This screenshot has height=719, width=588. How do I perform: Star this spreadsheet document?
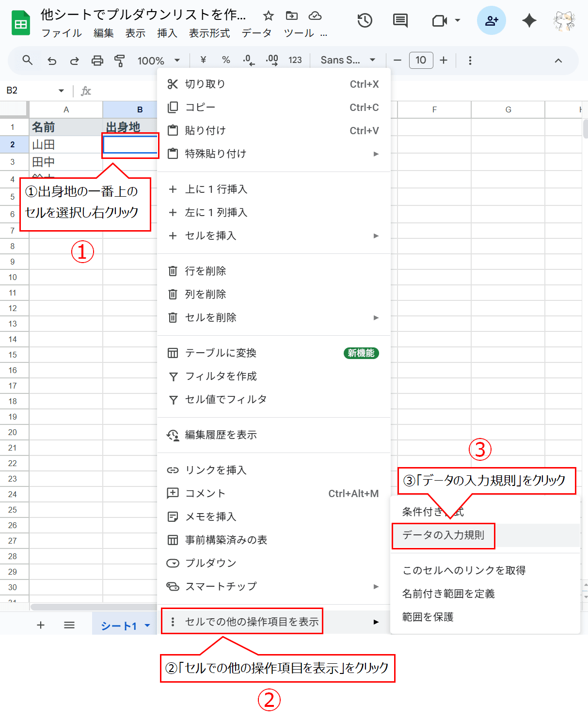(x=268, y=16)
